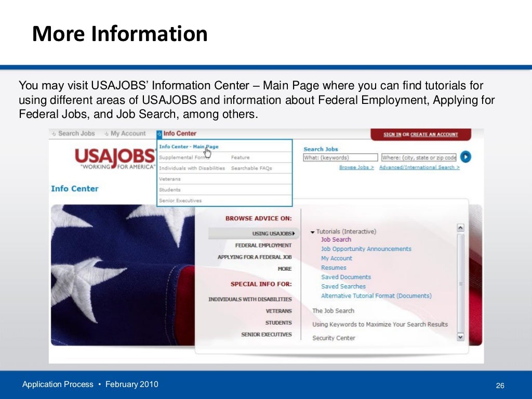Select special info for Students
This screenshot has width=532, height=399.
tap(278, 323)
